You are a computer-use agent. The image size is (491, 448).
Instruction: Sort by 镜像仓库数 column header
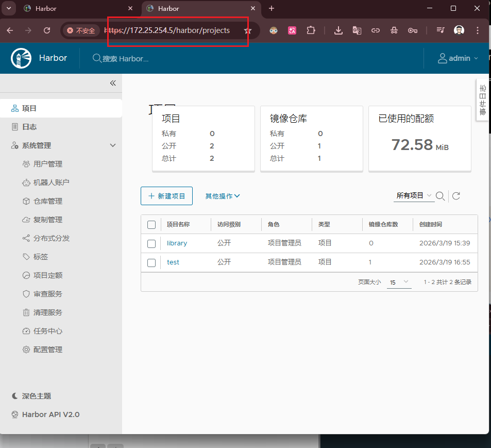(383, 224)
